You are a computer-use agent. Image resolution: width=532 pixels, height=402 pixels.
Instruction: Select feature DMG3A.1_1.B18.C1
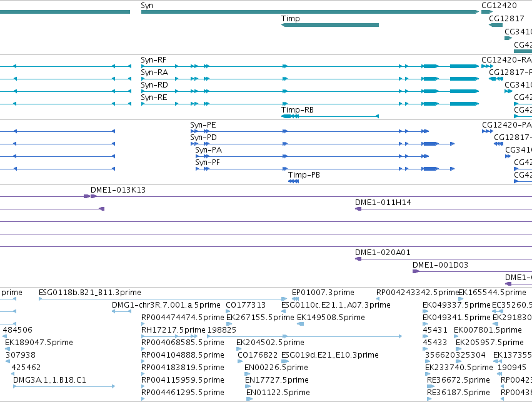coord(49,380)
